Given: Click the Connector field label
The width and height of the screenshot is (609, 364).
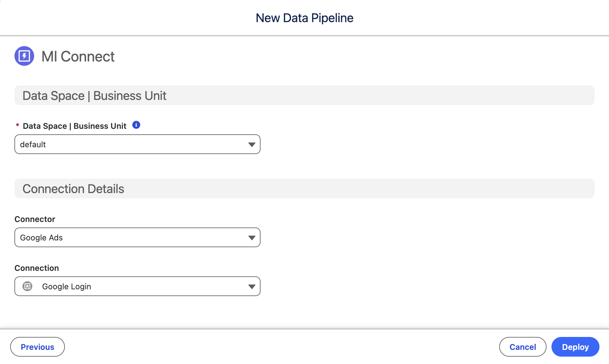Looking at the screenshot, I should (35, 219).
